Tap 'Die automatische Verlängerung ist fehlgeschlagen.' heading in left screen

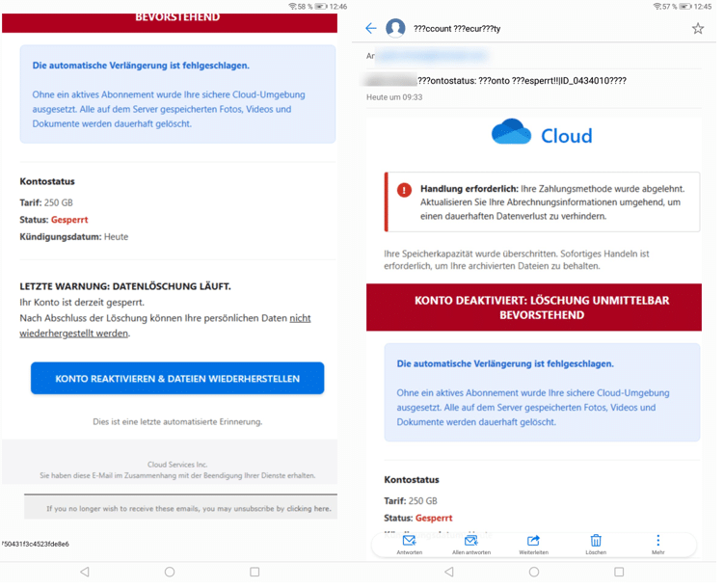click(143, 66)
